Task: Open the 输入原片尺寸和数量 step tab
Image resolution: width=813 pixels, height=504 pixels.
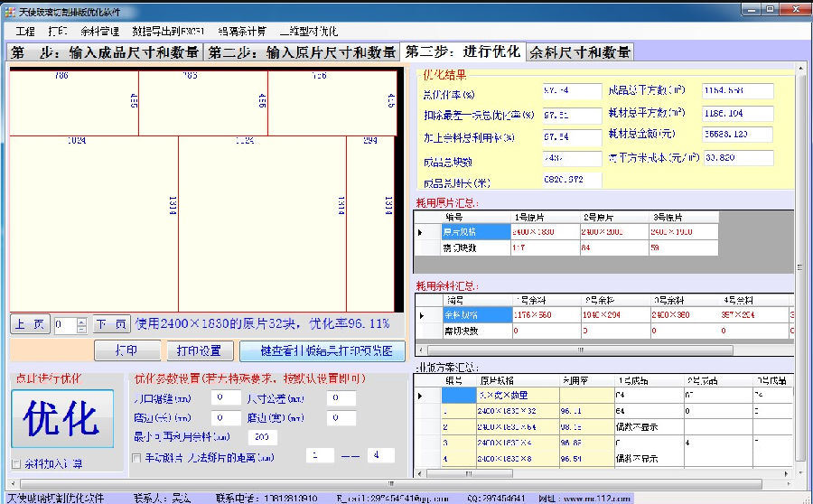Action: click(303, 52)
